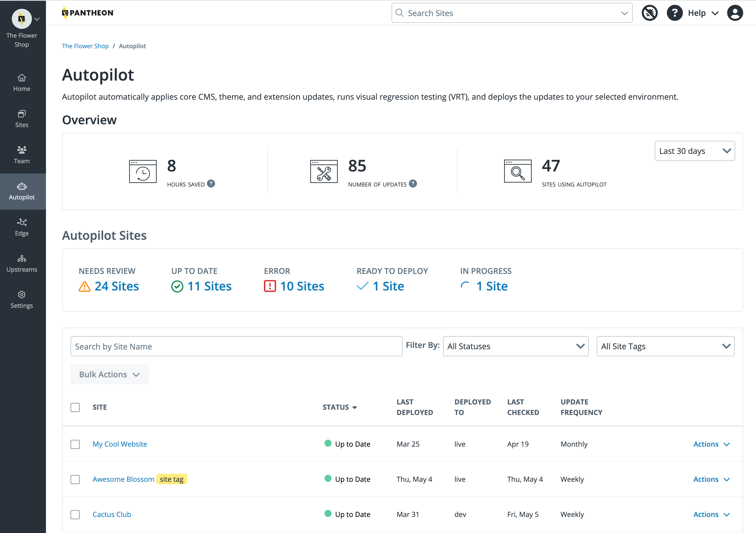
Task: Open the user profile avatar icon
Action: pos(735,13)
